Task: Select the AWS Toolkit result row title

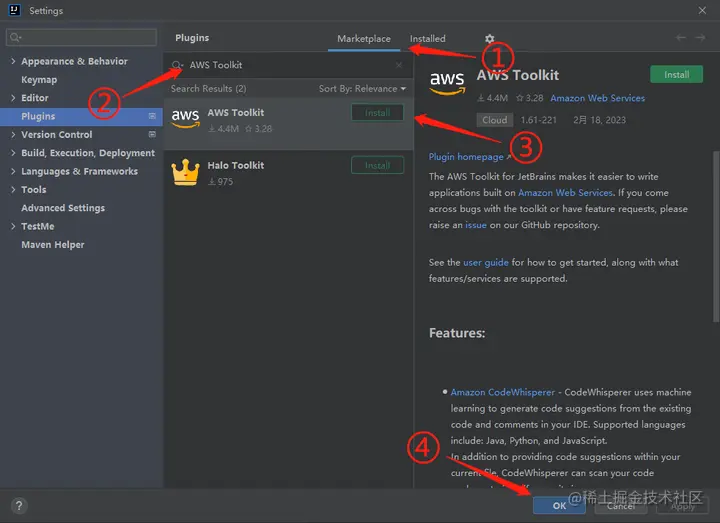Action: (x=236, y=112)
